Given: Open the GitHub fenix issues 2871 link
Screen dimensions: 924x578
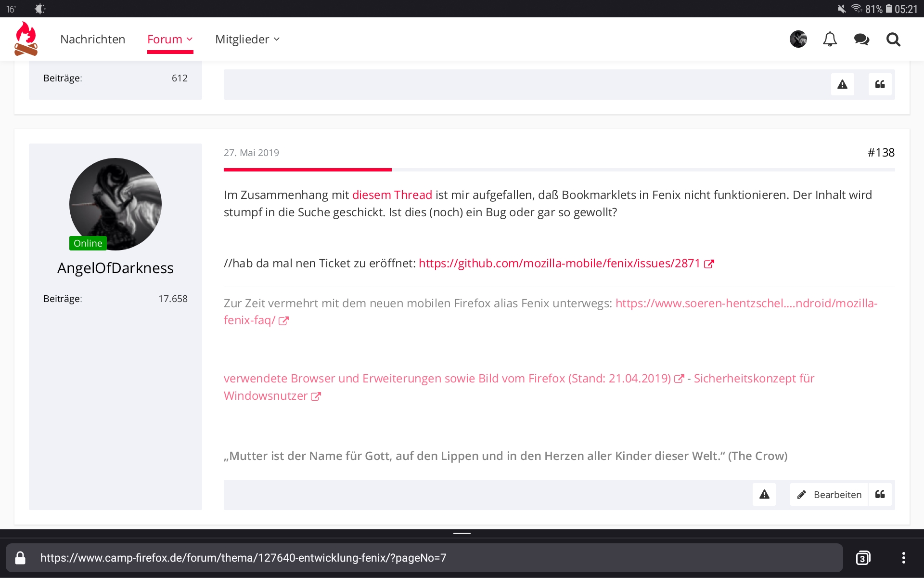Looking at the screenshot, I should pyautogui.click(x=559, y=263).
